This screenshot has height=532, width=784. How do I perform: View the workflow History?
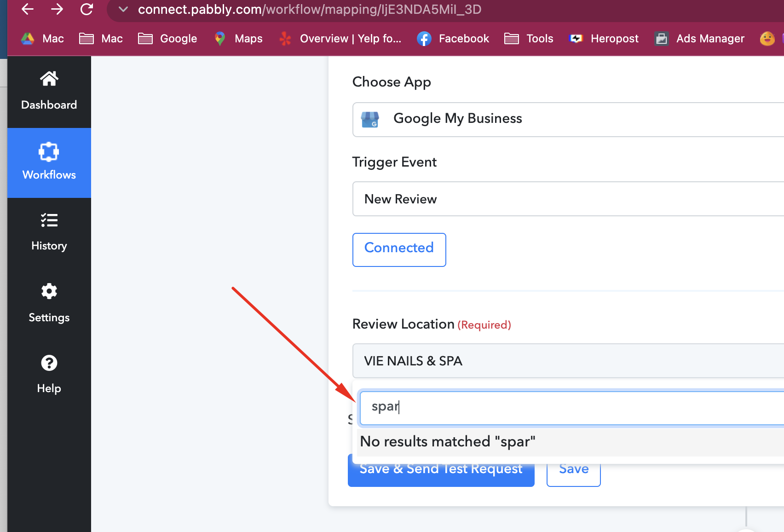click(49, 233)
